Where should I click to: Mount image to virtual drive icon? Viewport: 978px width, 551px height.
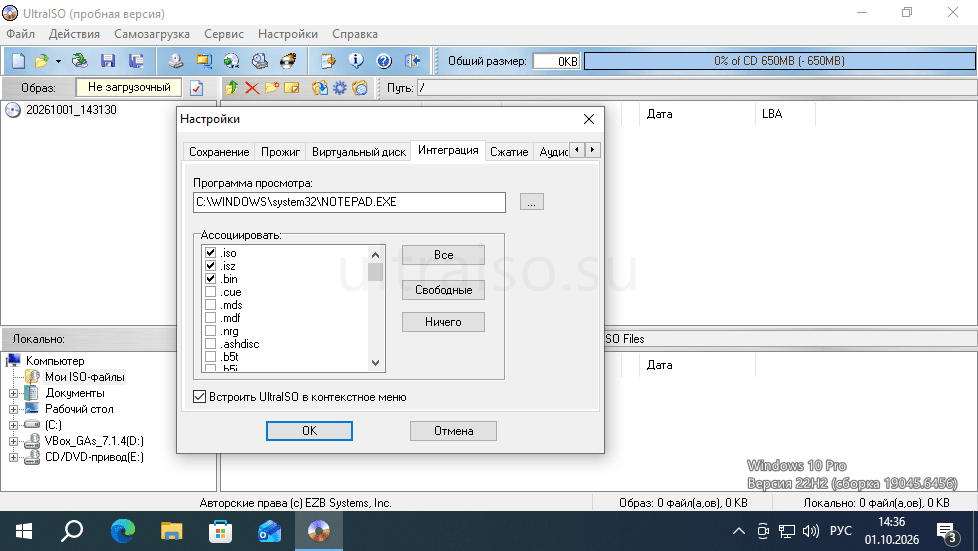(259, 61)
